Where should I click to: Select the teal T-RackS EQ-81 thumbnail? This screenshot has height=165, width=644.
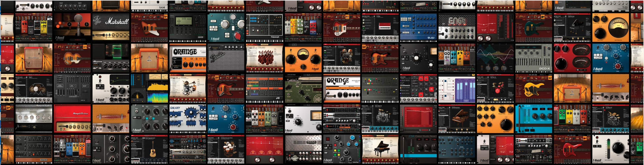(226, 27)
